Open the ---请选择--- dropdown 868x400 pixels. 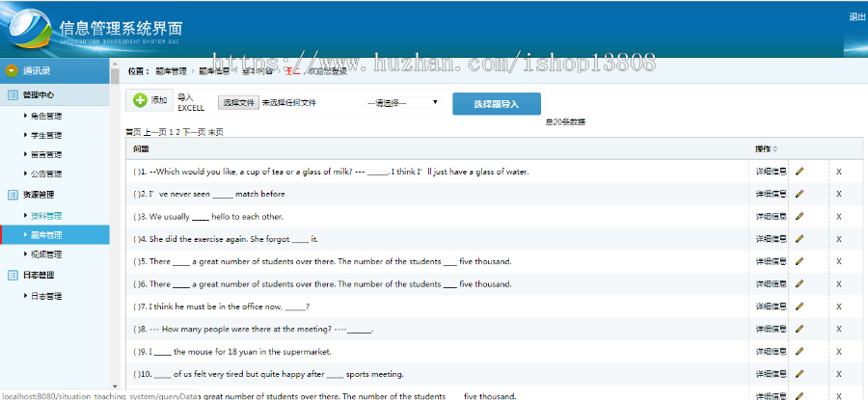tap(402, 102)
